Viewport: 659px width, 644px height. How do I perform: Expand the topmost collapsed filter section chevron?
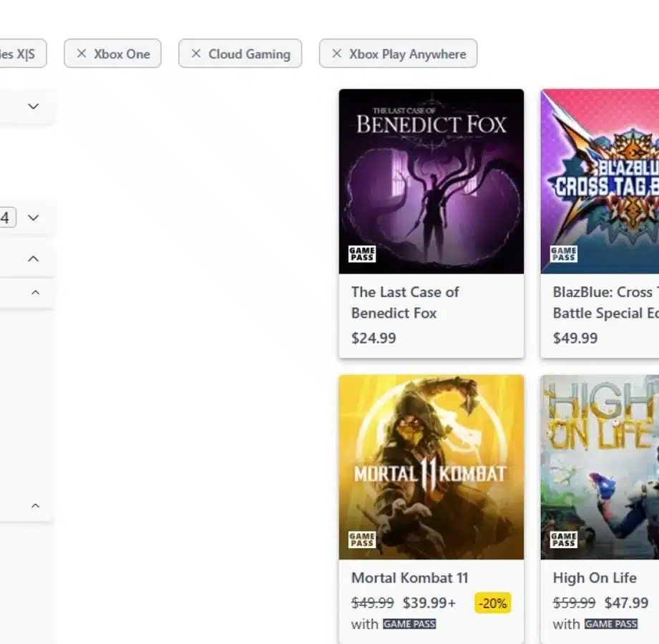tap(33, 107)
